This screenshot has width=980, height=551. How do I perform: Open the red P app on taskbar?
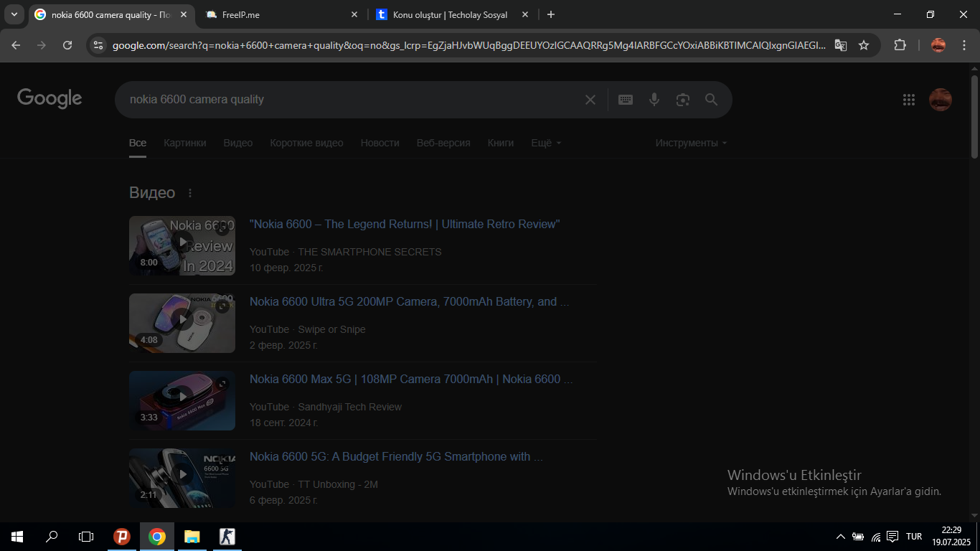[x=122, y=537]
